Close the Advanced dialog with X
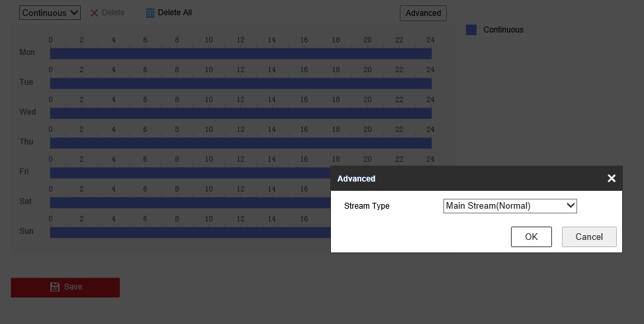644x324 pixels. coord(611,178)
